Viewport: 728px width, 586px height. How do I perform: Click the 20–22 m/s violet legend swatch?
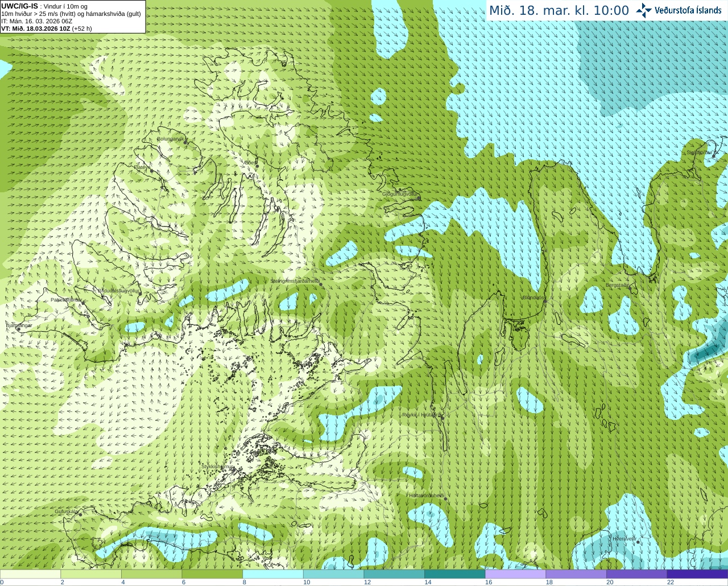pyautogui.click(x=637, y=574)
